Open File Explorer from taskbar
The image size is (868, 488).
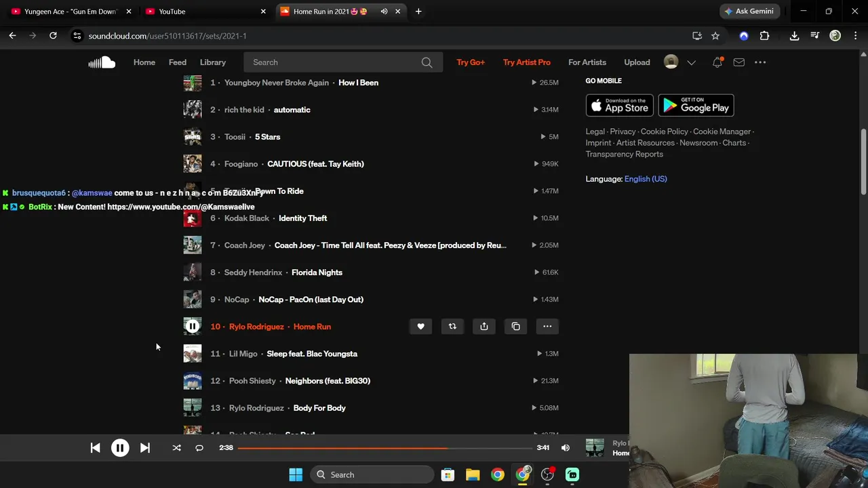click(473, 475)
